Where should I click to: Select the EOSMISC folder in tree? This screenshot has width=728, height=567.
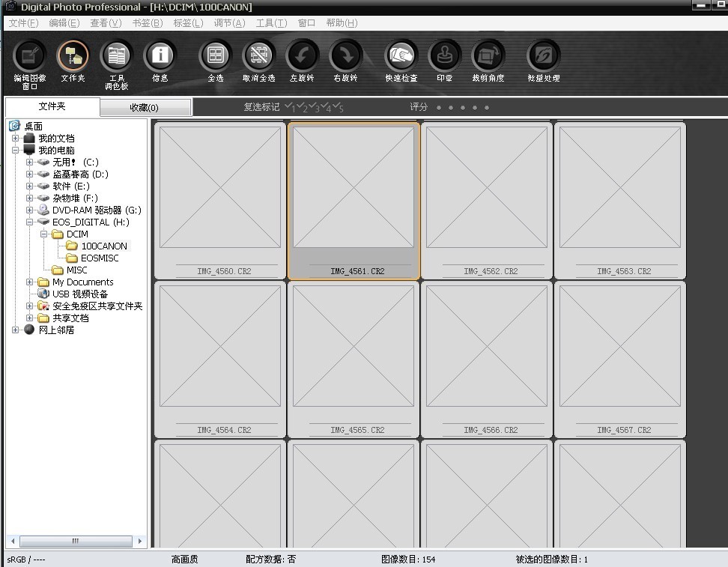[x=99, y=258]
